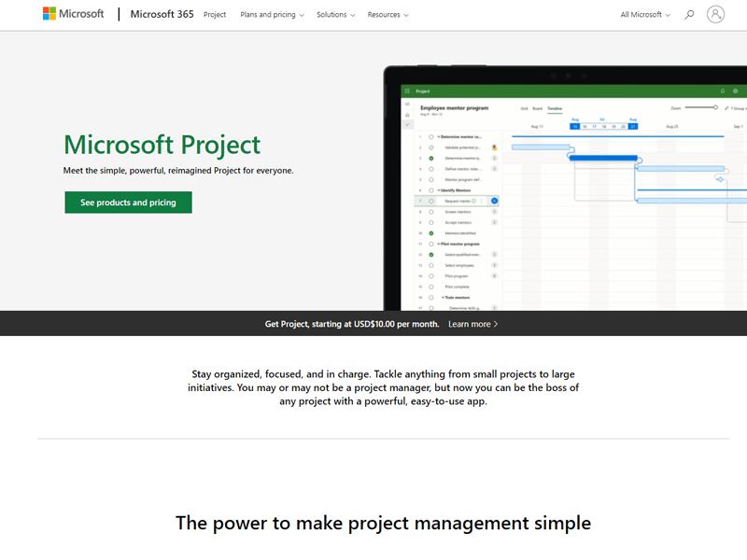Collapse the Pilot mentor program task group
The width and height of the screenshot is (747, 560).
tap(439, 244)
